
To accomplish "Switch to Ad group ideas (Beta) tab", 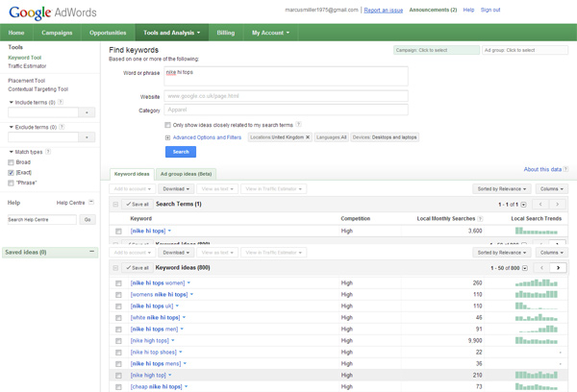I will point(186,174).
